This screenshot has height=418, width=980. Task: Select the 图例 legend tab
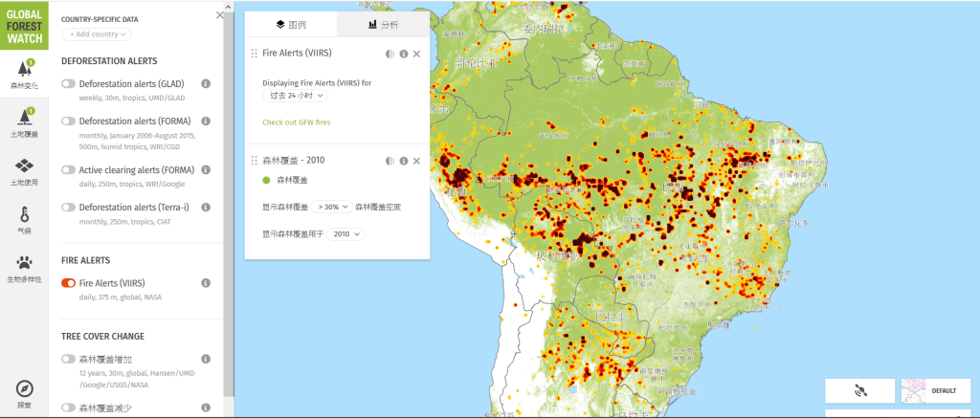coord(291,25)
